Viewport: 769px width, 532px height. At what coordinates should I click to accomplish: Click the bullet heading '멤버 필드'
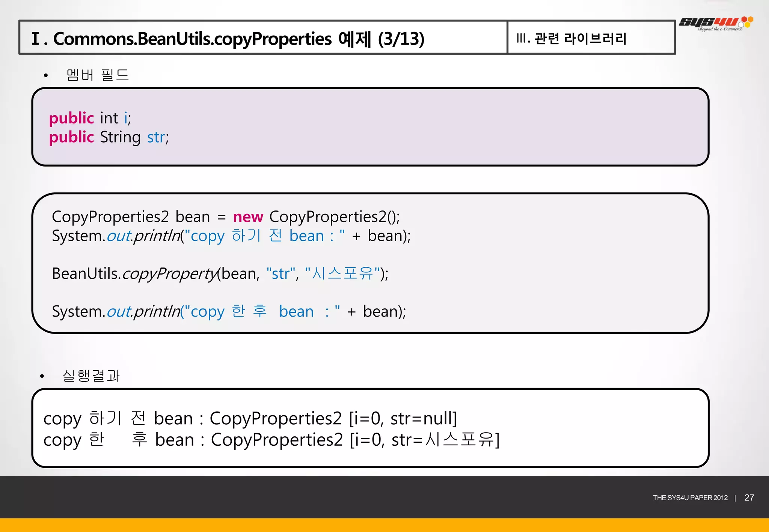[x=97, y=75]
